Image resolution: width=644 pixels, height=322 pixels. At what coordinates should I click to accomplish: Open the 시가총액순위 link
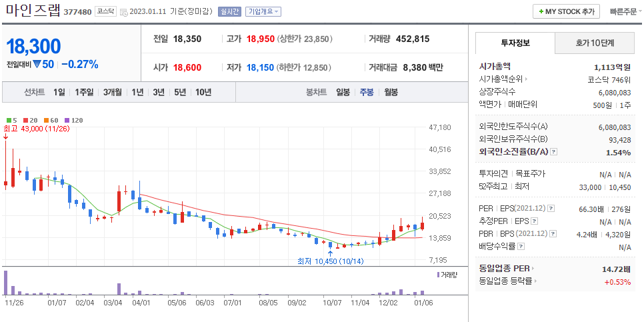pos(503,79)
